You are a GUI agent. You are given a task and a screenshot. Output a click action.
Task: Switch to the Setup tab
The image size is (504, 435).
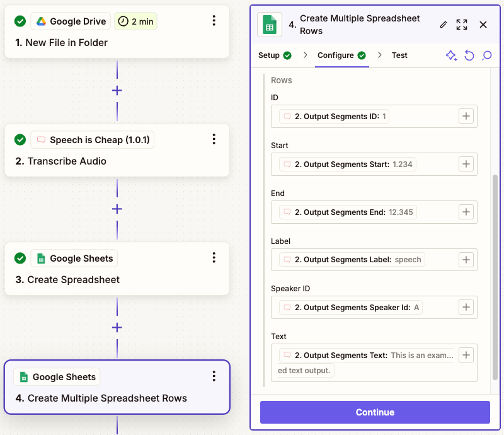(x=270, y=55)
